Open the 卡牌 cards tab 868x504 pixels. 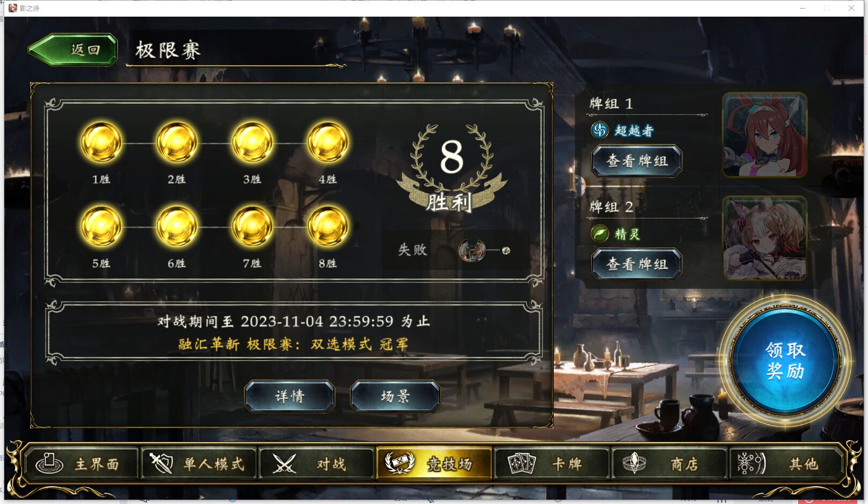552,463
